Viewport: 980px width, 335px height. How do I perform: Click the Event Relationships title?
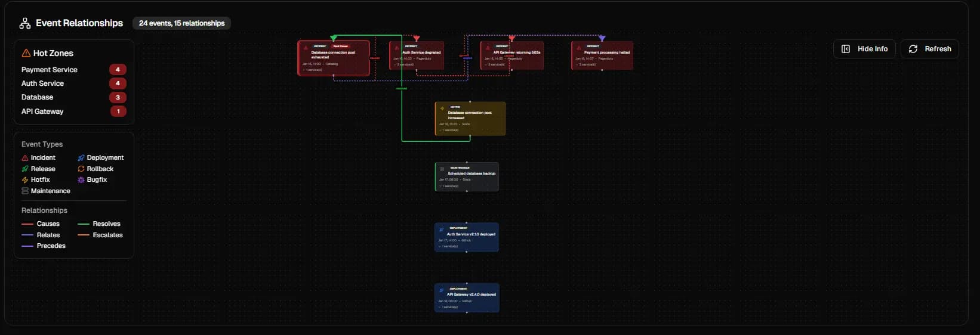(79, 23)
